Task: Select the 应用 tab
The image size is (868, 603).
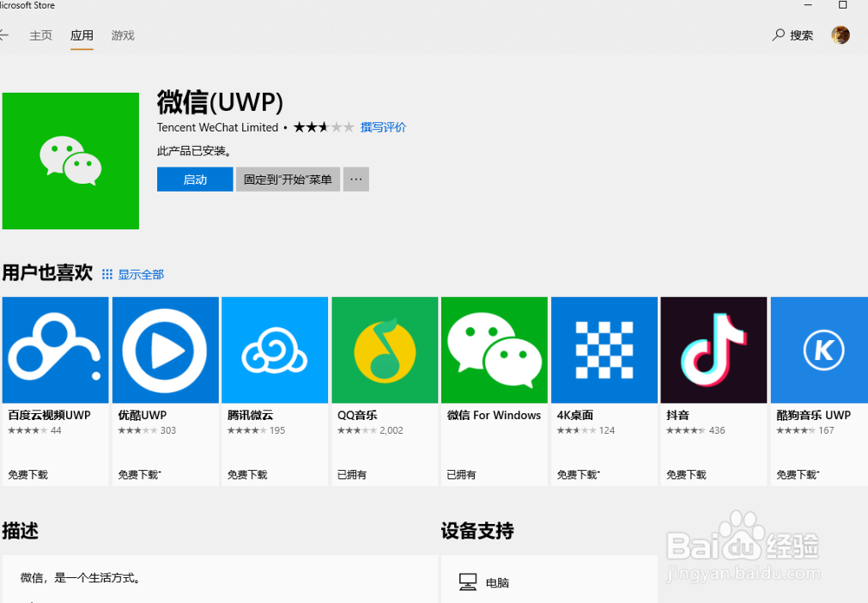Action: tap(82, 36)
